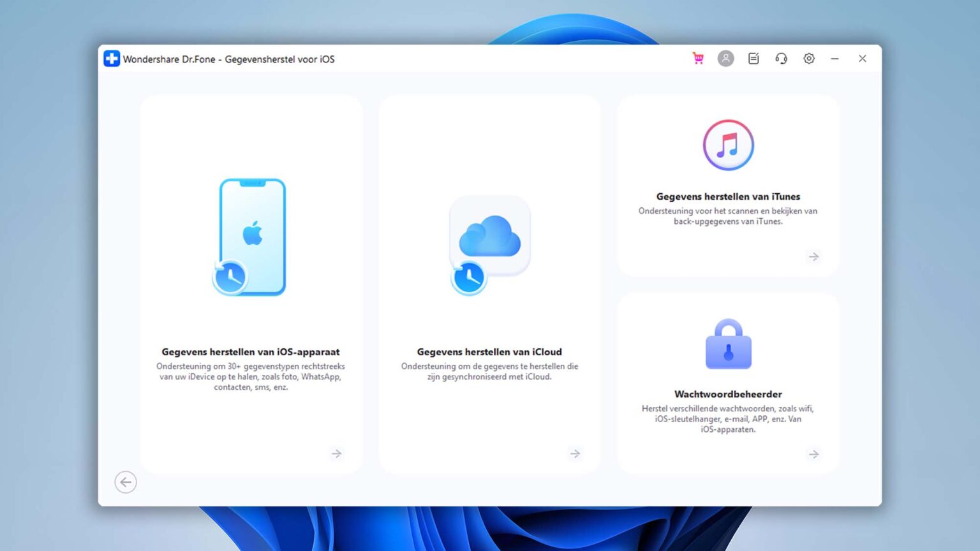980x551 pixels.
Task: Open the feedback notes icon
Action: pos(754,59)
